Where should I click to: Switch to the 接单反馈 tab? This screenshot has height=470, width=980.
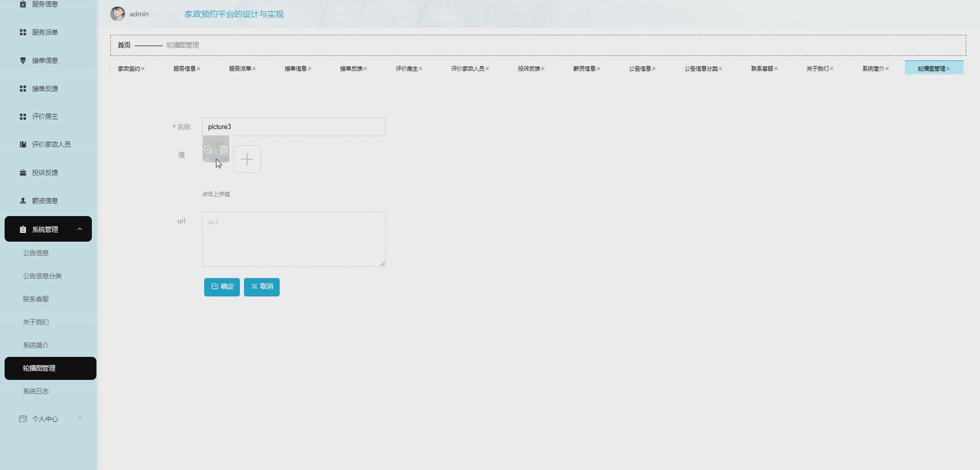pos(351,68)
